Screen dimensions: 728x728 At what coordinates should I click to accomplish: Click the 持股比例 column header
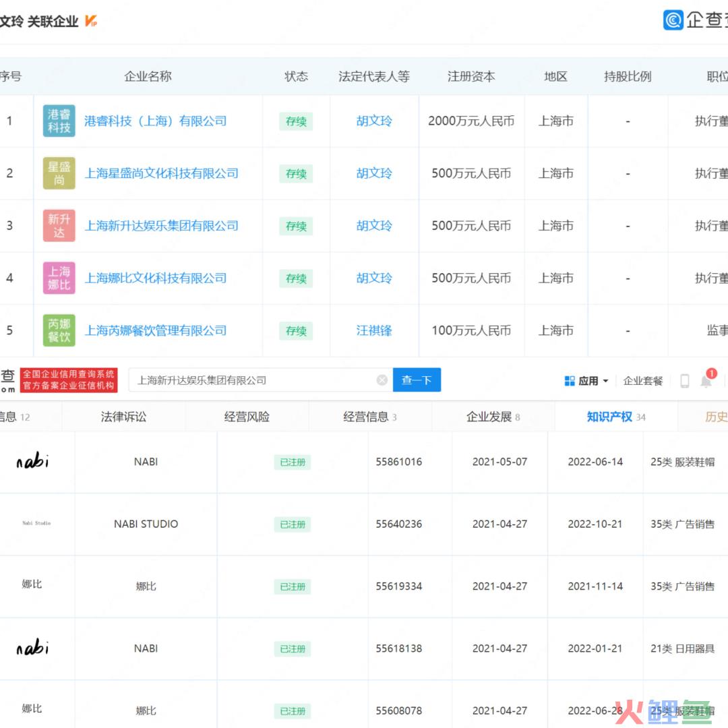[x=628, y=76]
